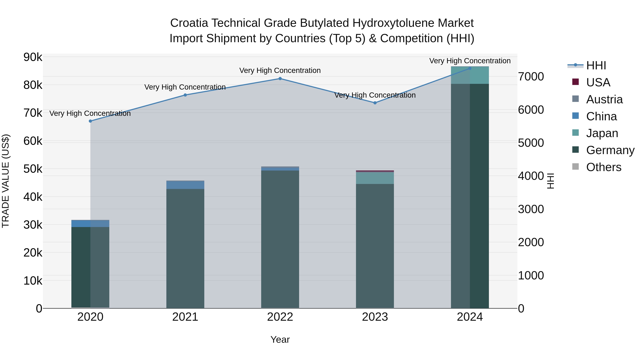
Task: Click the 2020 China bar segment
Action: click(91, 224)
